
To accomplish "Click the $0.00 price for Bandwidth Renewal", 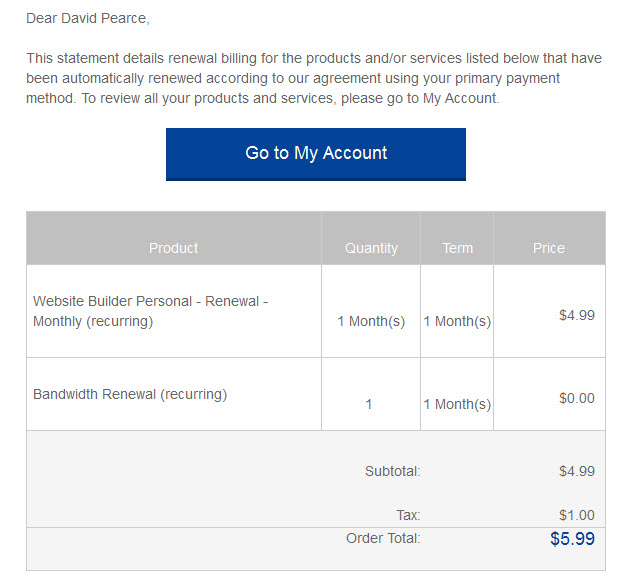I will 577,398.
